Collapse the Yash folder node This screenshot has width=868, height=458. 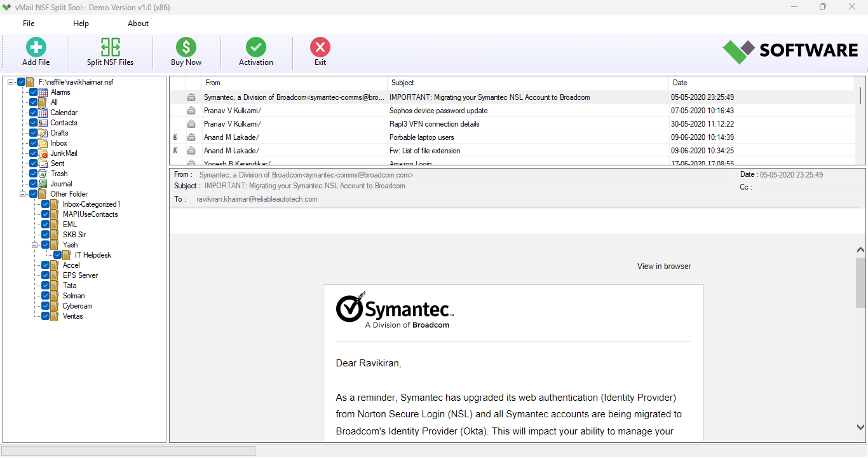click(35, 245)
